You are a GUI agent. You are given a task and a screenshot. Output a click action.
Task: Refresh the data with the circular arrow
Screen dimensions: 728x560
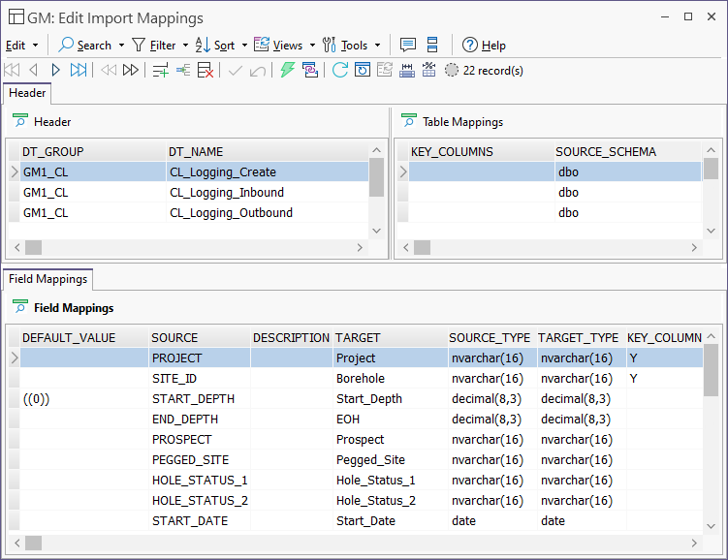point(340,70)
